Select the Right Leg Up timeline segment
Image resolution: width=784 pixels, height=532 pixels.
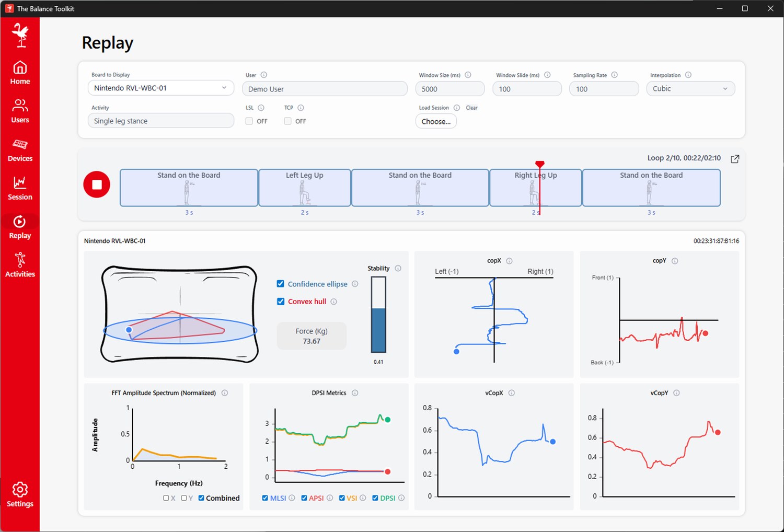point(536,188)
